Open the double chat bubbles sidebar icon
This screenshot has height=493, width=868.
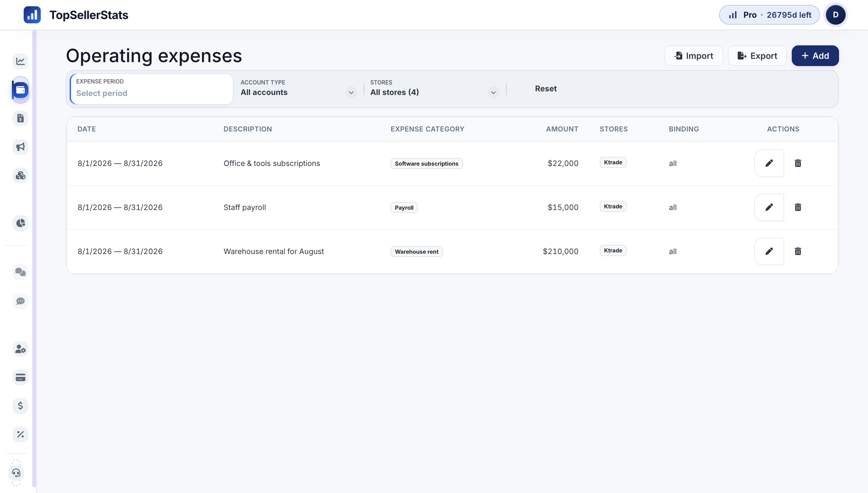click(x=20, y=272)
